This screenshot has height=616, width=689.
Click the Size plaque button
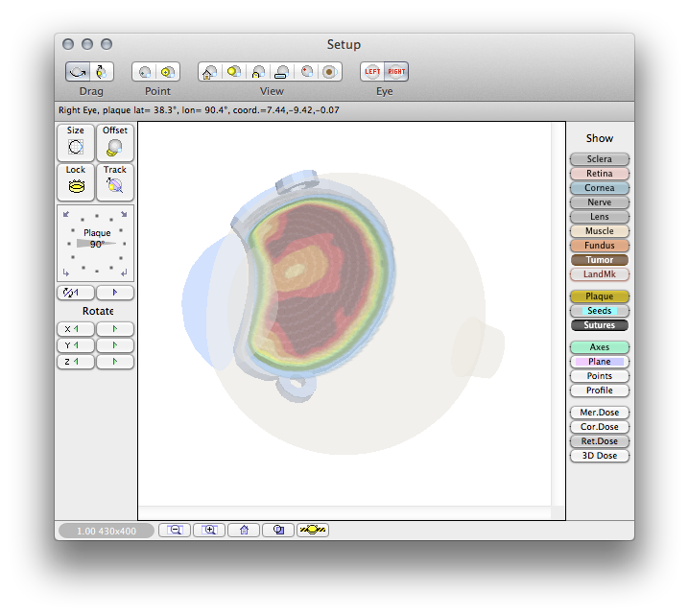(76, 142)
